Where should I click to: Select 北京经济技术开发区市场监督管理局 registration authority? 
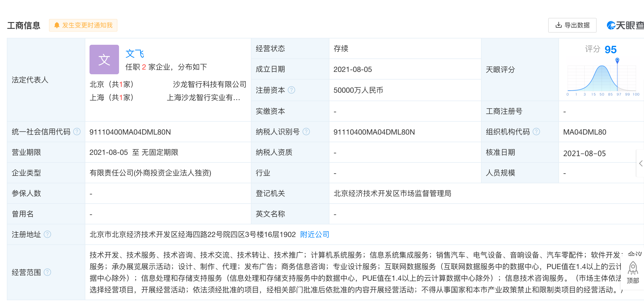392,194
